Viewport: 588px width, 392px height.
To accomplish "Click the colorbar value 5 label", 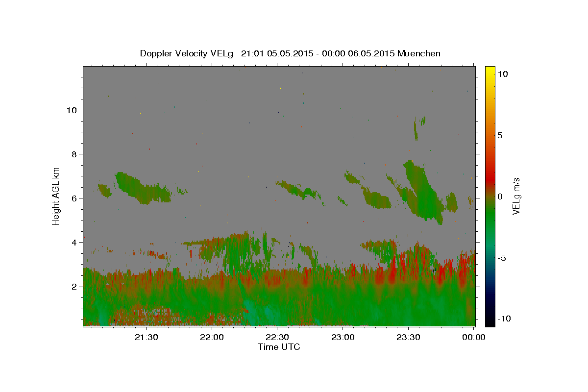I will pos(500,135).
